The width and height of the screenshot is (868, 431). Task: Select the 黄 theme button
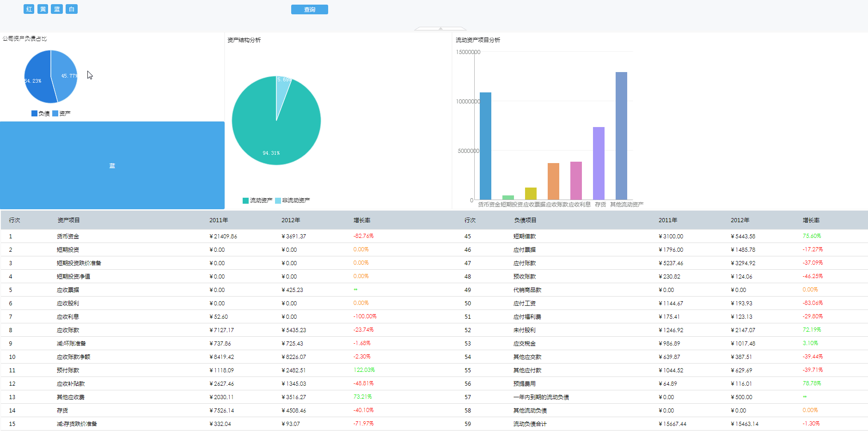point(43,9)
